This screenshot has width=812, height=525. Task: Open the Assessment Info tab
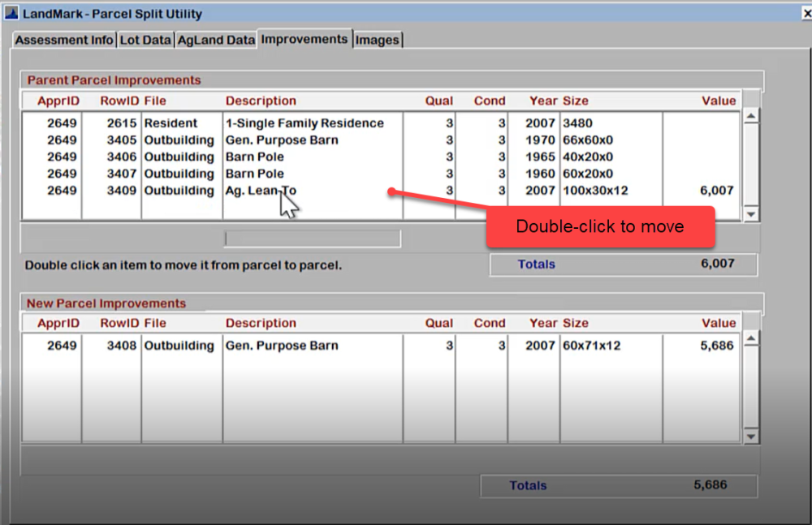pyautogui.click(x=63, y=40)
